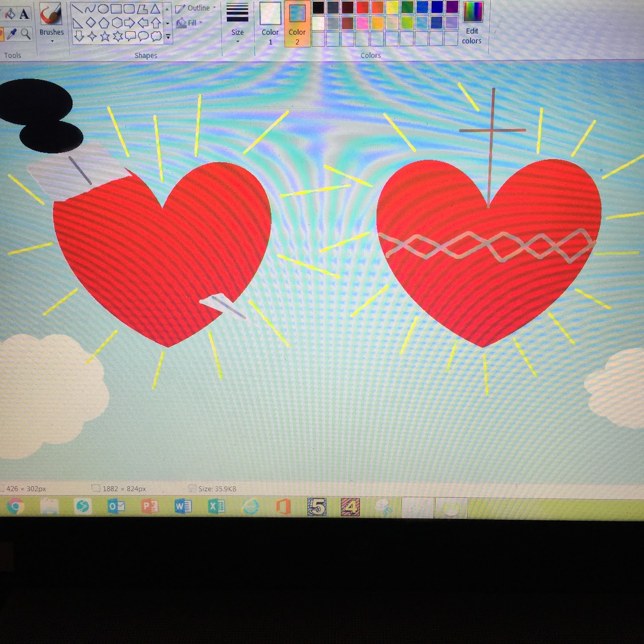Choose the white color swatch

pos(318,23)
